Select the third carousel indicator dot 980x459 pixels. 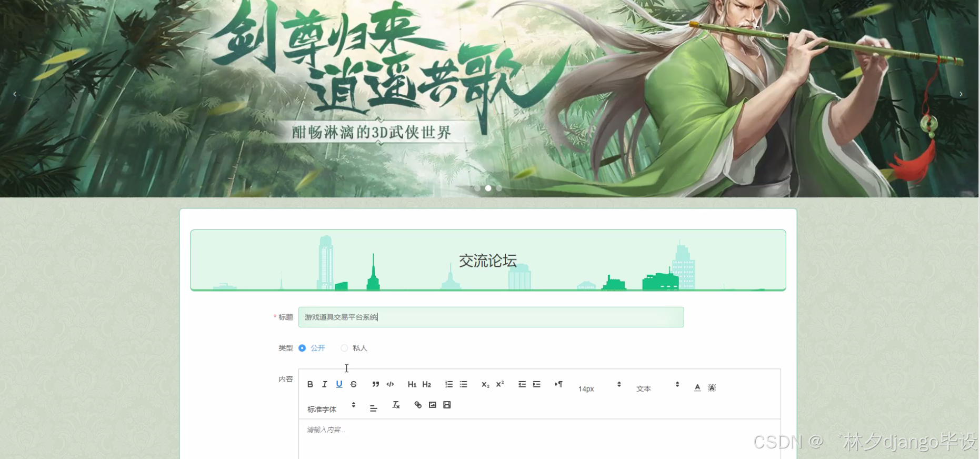[499, 188]
